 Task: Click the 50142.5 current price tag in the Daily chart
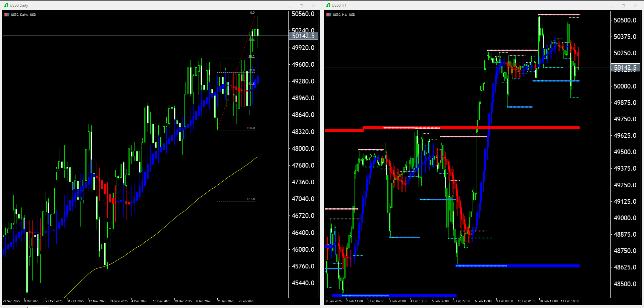pos(303,36)
